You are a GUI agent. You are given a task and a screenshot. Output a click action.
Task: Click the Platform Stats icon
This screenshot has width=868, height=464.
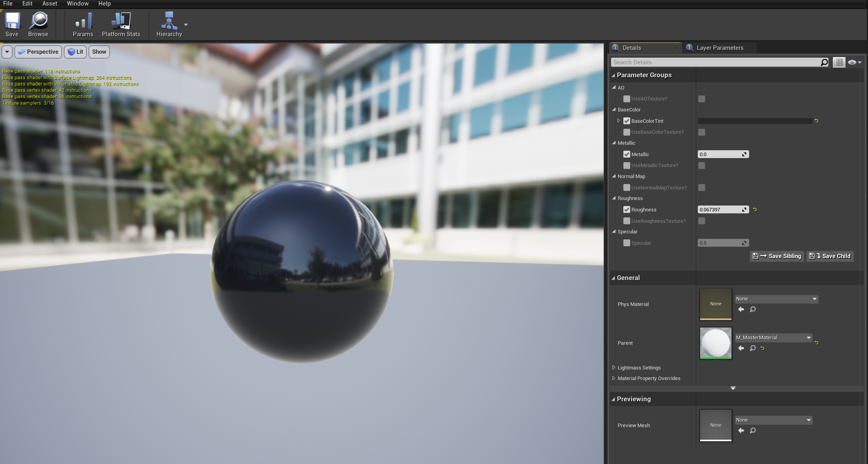[x=121, y=21]
